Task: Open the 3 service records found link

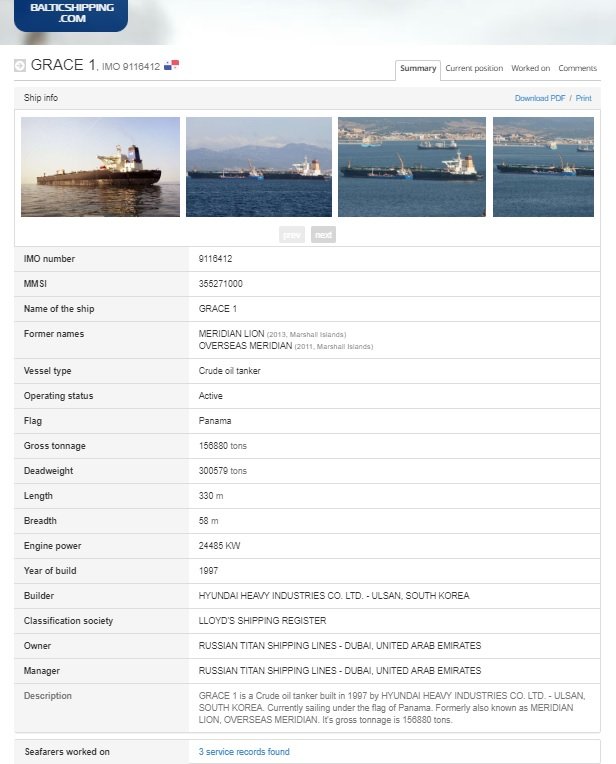Action: [x=244, y=752]
